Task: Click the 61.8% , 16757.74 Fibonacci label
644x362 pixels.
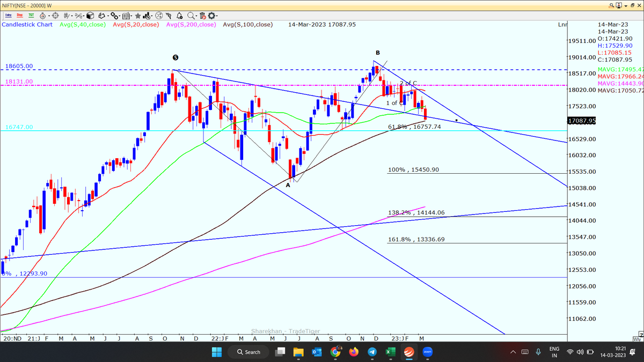Action: coord(414,127)
